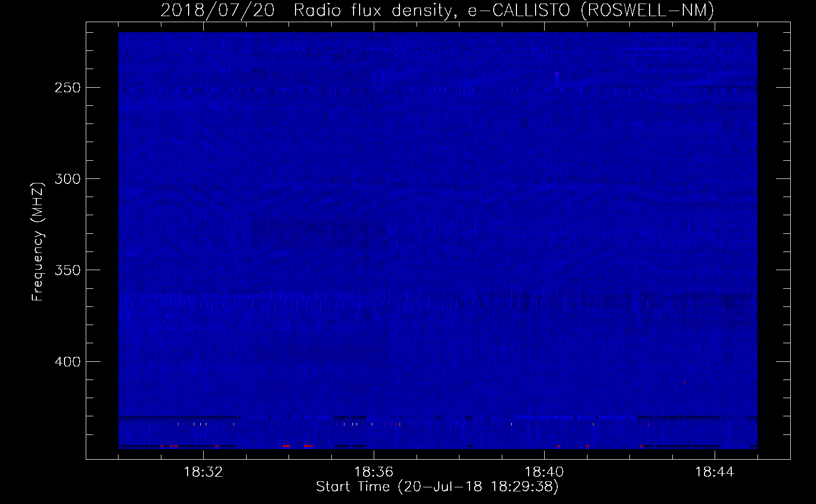Select the 350 frequency tick label
The height and width of the screenshot is (504, 816).
coord(68,270)
